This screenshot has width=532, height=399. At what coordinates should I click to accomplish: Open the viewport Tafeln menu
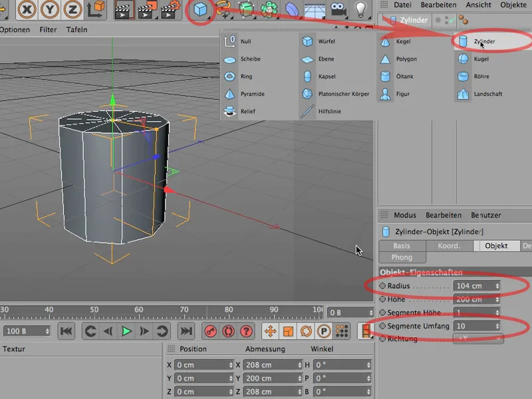point(76,30)
